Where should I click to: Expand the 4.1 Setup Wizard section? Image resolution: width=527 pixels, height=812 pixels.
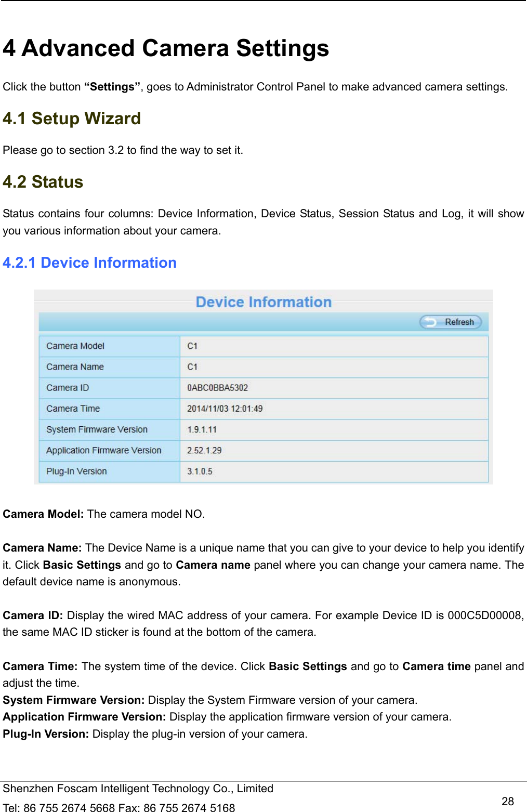click(x=71, y=119)
